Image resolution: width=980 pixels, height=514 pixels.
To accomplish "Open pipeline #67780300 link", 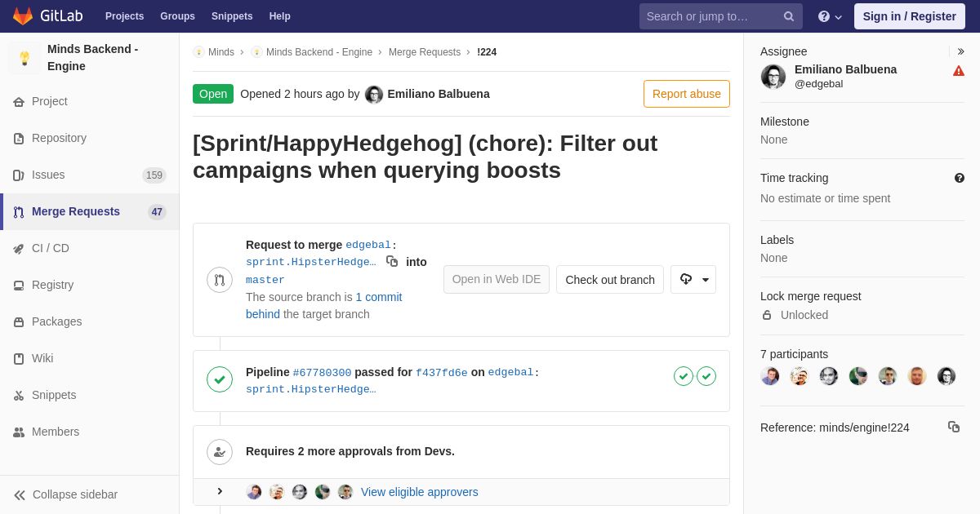I will pyautogui.click(x=322, y=373).
